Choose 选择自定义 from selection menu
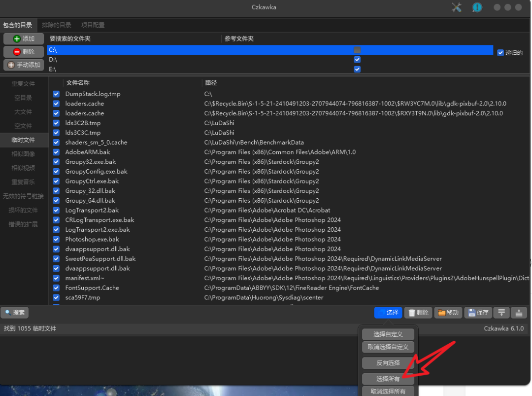532x396 pixels. point(388,334)
